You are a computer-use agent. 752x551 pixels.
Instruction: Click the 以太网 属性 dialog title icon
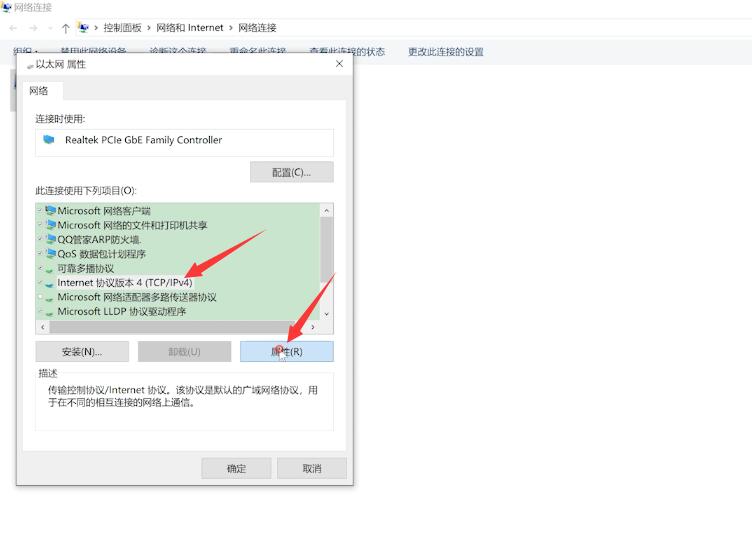(x=31, y=65)
